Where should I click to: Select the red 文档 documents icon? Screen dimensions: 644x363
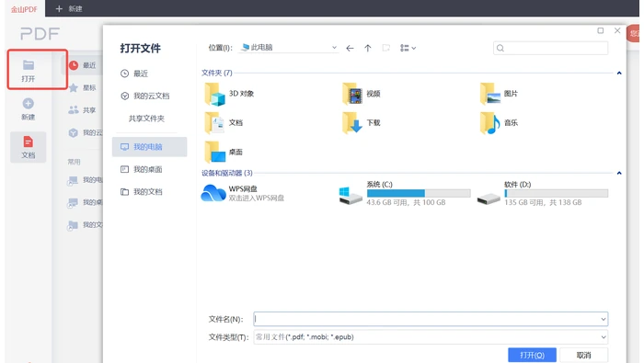29,142
